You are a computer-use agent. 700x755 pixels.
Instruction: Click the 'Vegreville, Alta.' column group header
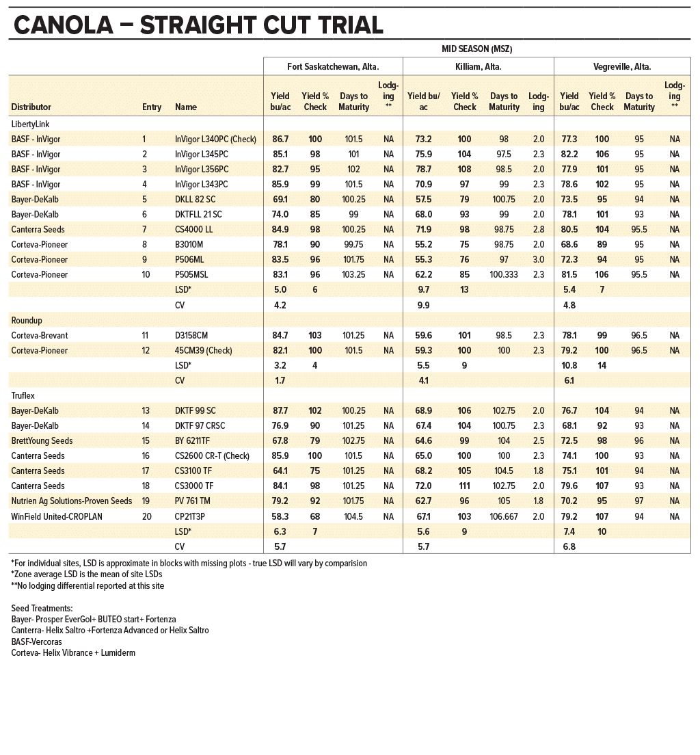click(x=622, y=66)
